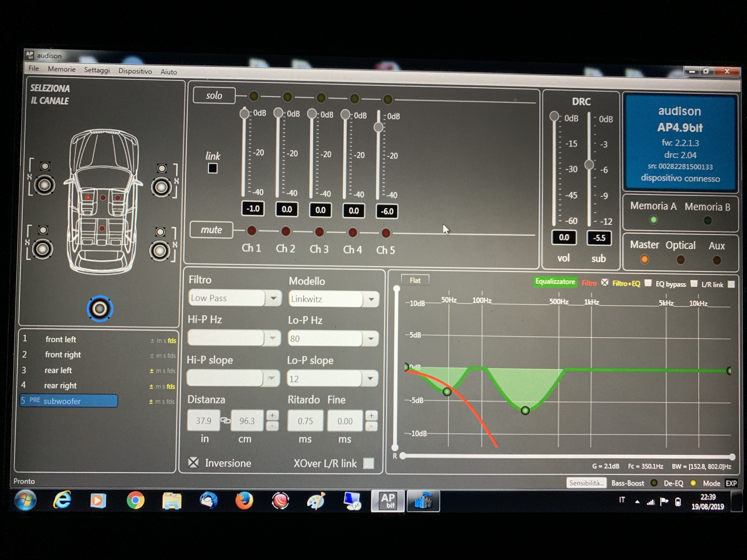The height and width of the screenshot is (560, 747).
Task: Select Memoria B indicator
Action: click(708, 221)
